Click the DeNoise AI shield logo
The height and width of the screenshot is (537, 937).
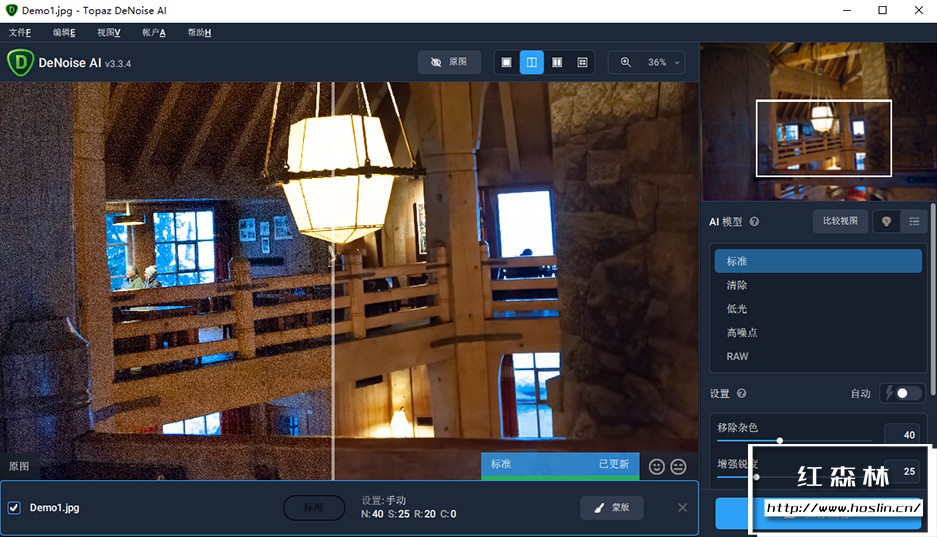pos(20,62)
